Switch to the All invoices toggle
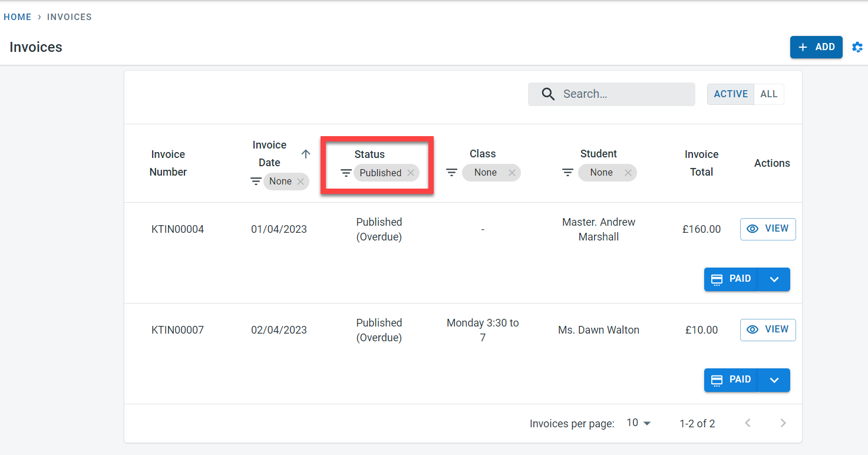 point(768,94)
